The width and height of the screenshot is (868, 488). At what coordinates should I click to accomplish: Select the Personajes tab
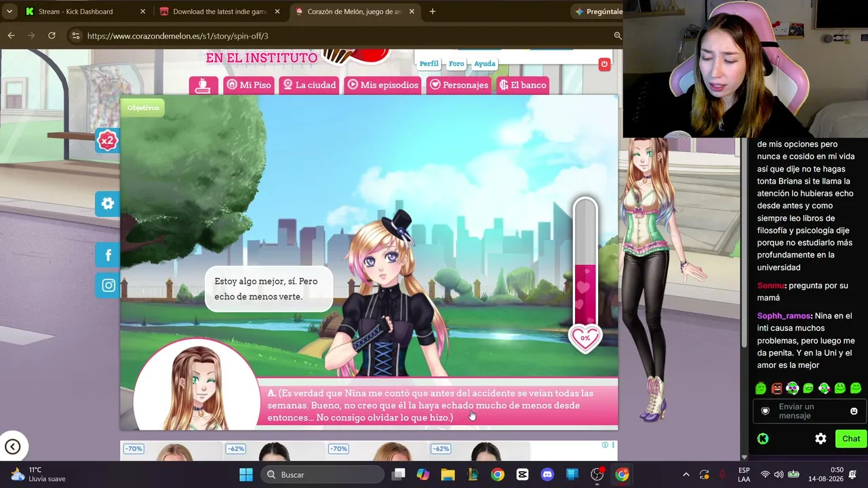pos(459,85)
